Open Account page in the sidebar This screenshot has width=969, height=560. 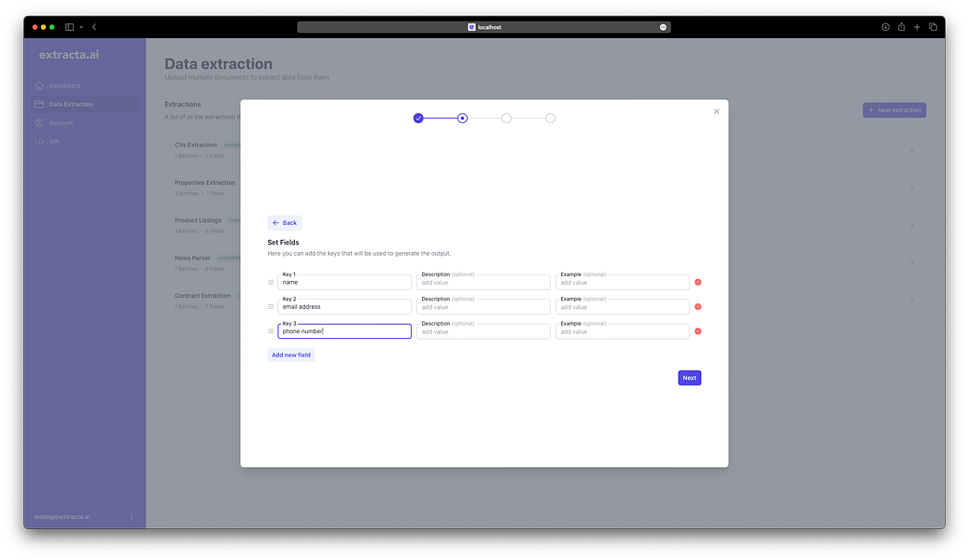(x=85, y=122)
